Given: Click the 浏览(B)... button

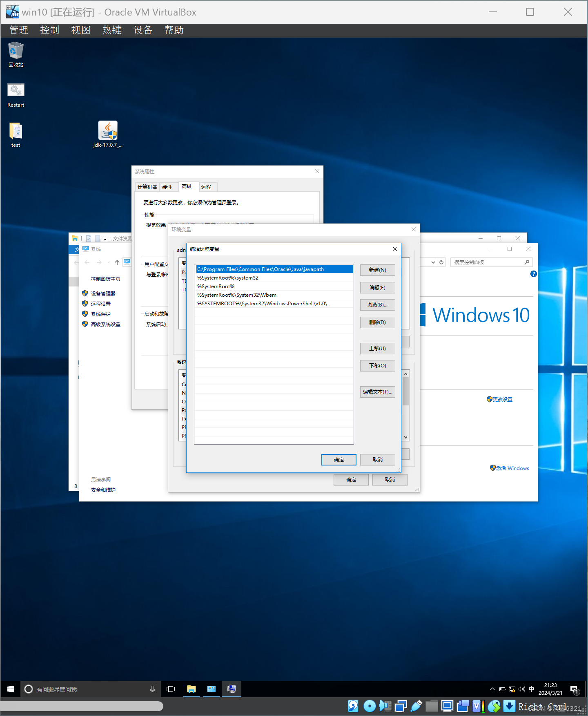Looking at the screenshot, I should (x=377, y=305).
